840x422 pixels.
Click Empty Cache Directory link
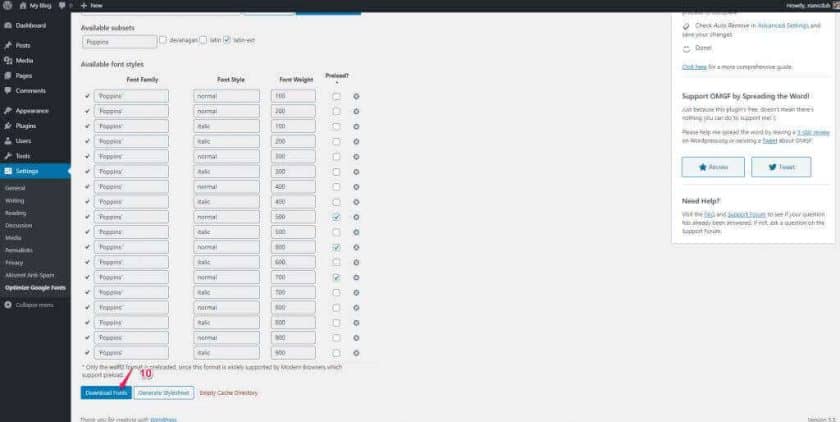(228, 393)
